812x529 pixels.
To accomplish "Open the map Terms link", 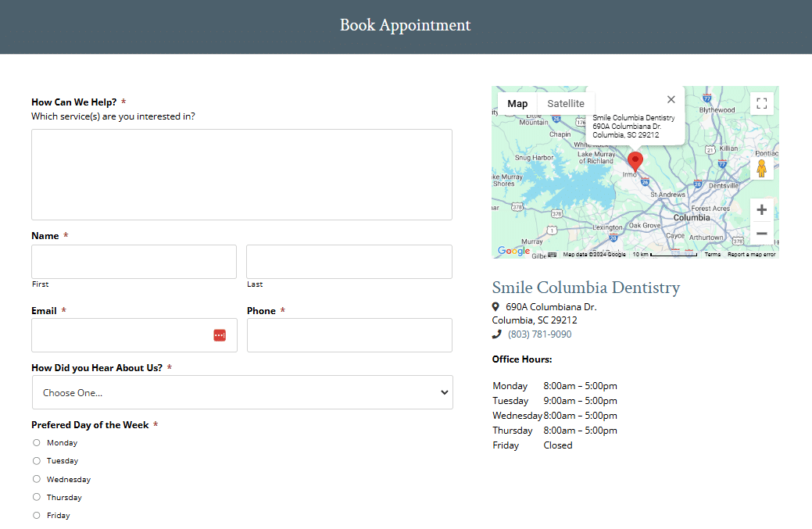I will [714, 253].
